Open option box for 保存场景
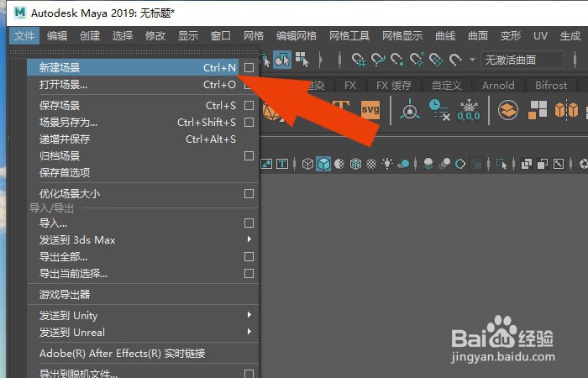Image resolution: width=588 pixels, height=378 pixels. pos(249,105)
